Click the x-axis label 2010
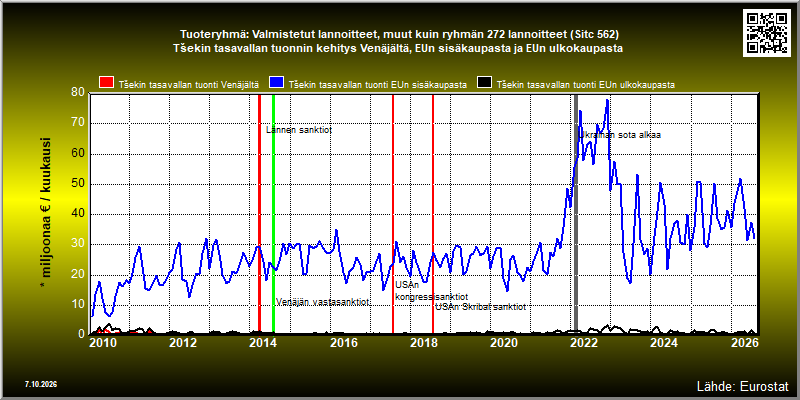 coord(103,342)
